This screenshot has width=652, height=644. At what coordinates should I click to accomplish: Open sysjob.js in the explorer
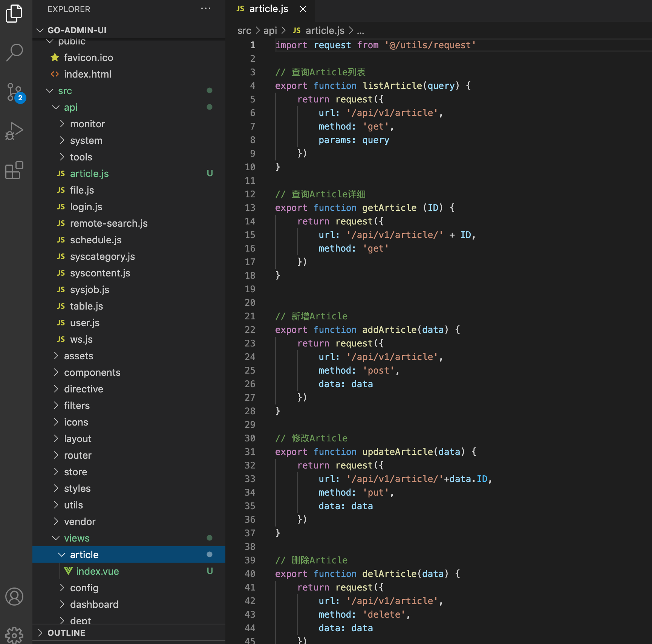point(129,290)
